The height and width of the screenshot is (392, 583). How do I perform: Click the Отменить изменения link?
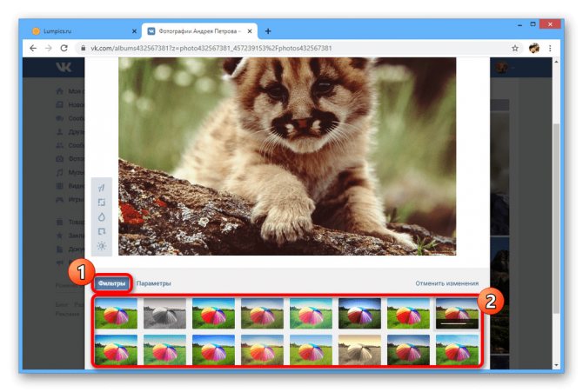[x=447, y=283]
